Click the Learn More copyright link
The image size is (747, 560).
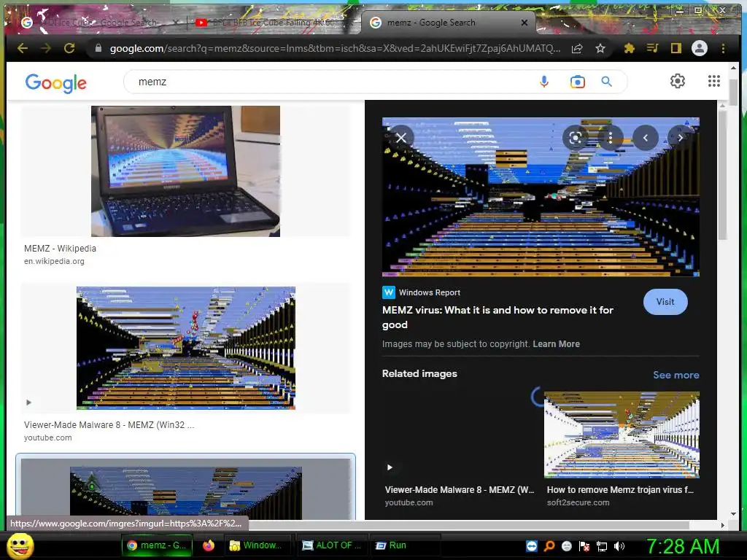point(556,344)
